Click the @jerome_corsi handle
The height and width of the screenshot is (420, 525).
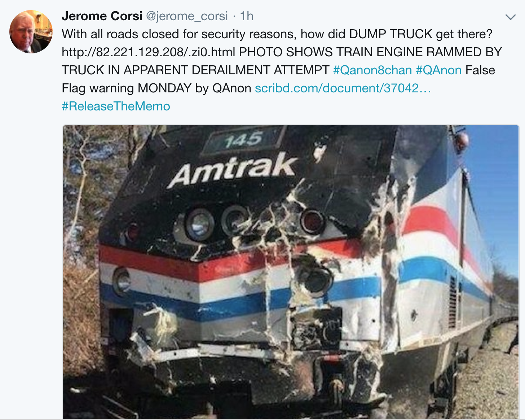coord(187,16)
